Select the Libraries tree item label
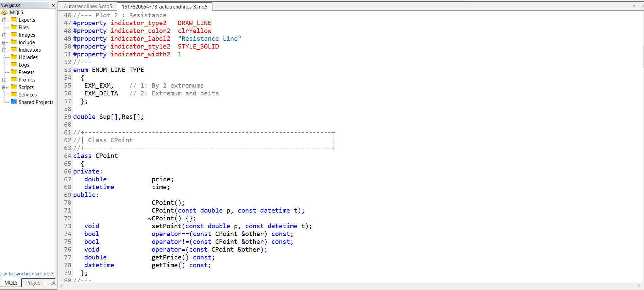This screenshot has height=290, width=644. tap(28, 57)
